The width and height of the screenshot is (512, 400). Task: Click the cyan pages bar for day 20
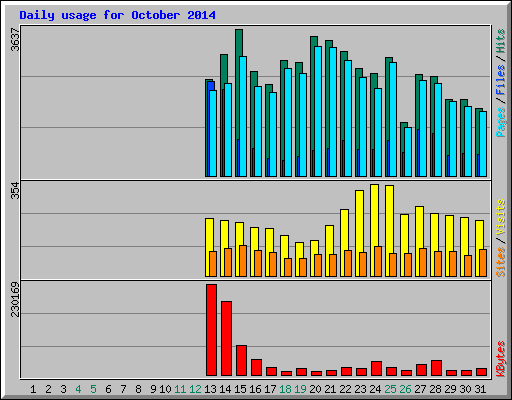point(318,111)
